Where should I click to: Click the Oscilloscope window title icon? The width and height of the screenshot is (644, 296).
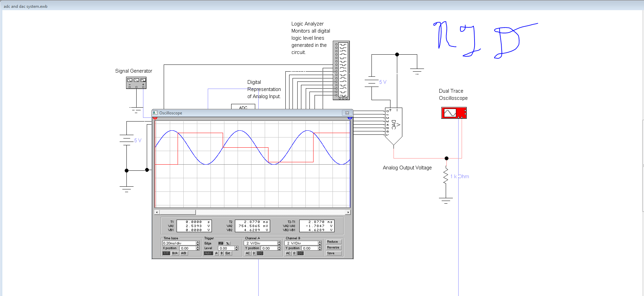coord(155,113)
